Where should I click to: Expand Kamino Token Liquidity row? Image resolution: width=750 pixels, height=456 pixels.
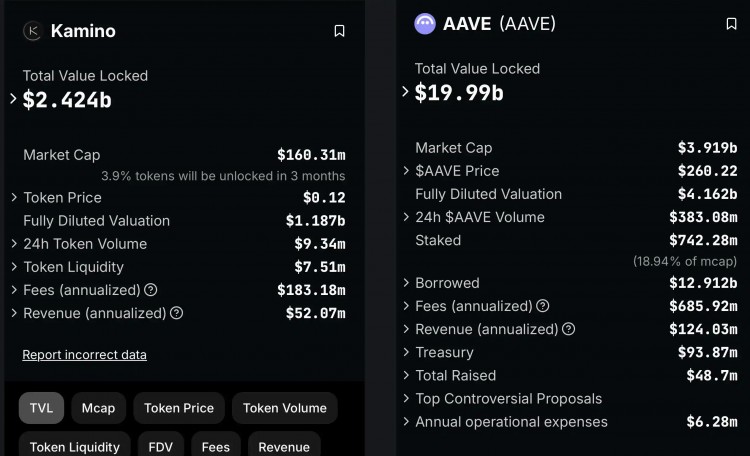14,267
